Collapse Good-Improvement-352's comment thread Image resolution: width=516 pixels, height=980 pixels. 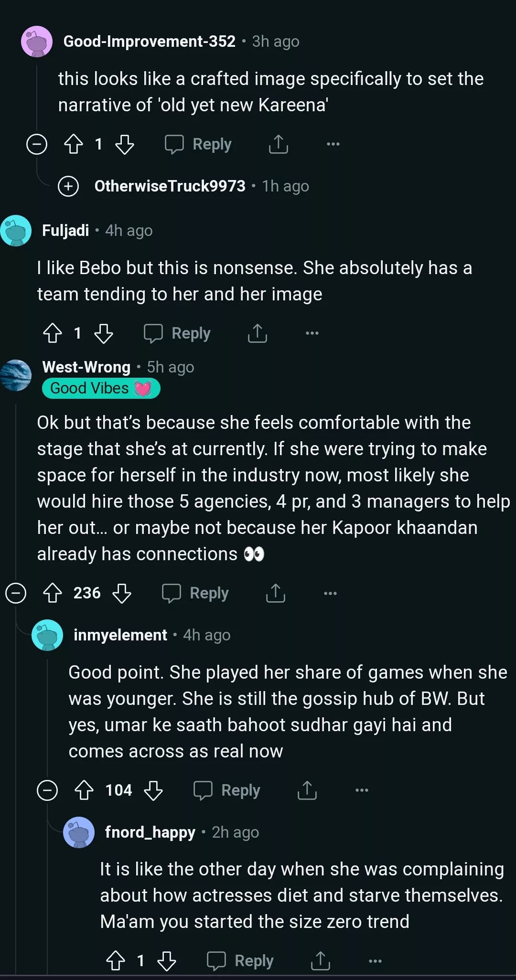[x=37, y=144]
